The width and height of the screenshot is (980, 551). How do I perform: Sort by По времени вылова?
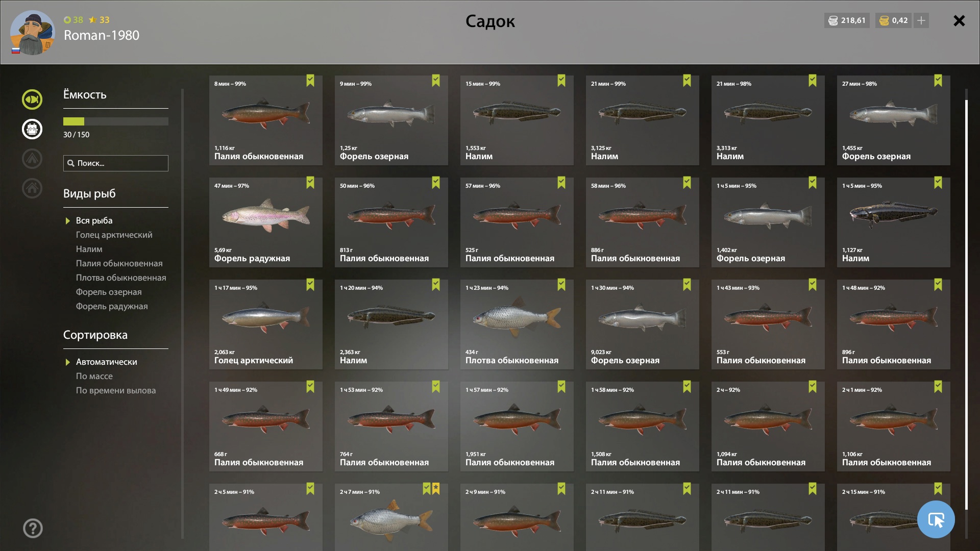(x=116, y=390)
